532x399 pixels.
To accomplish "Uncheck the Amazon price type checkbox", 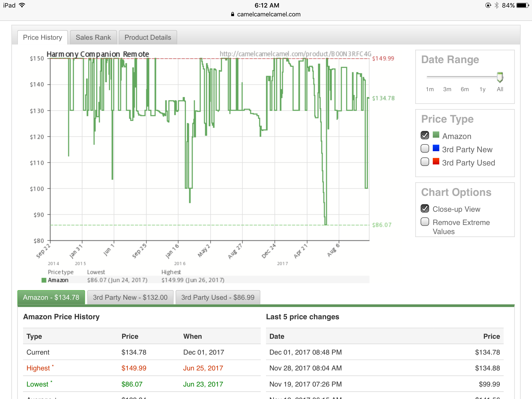I will click(x=425, y=135).
